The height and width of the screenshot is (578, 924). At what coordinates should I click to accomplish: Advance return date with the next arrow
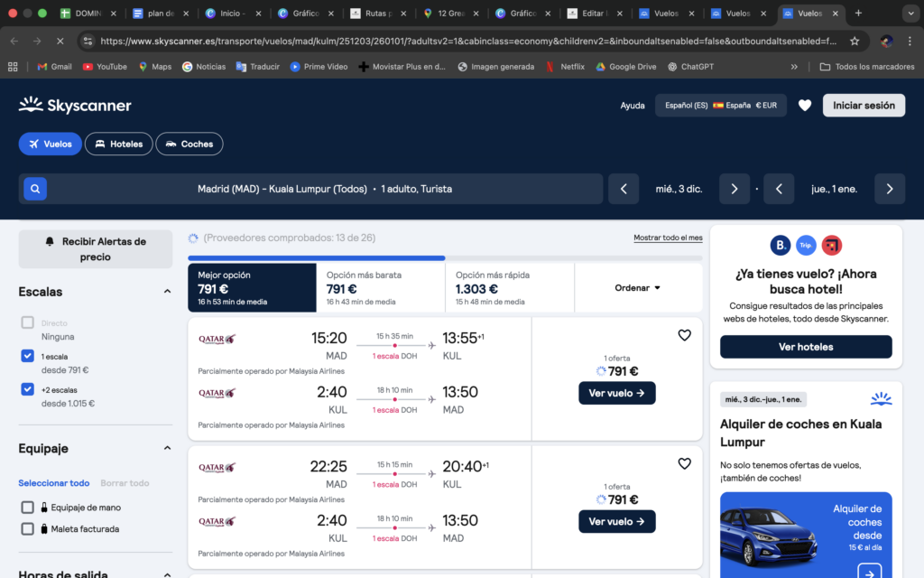point(889,189)
